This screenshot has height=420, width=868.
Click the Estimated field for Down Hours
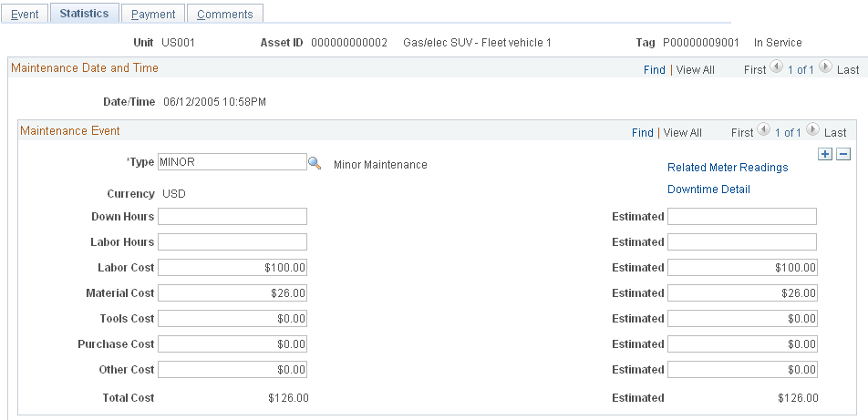point(742,216)
